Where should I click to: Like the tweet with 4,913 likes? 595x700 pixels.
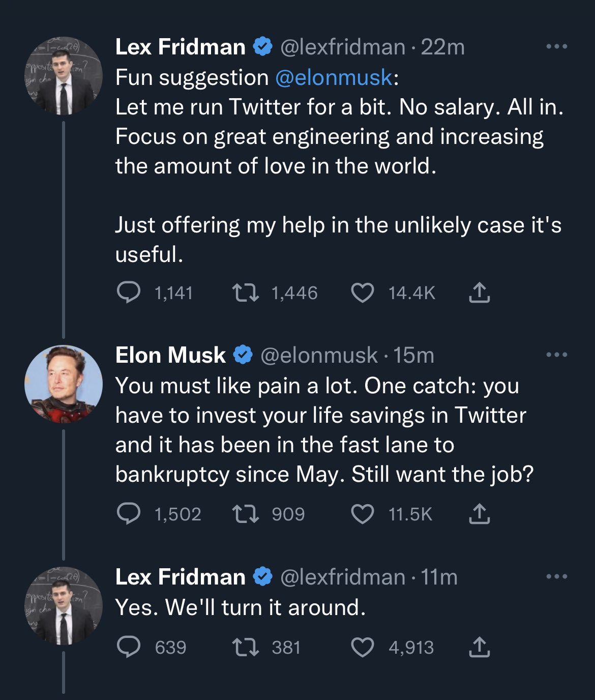[x=363, y=647]
